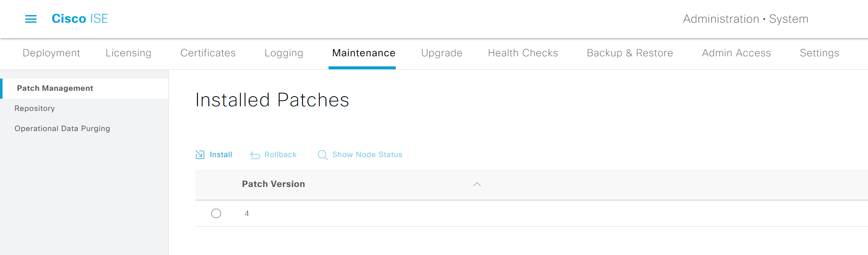This screenshot has width=868, height=255.
Task: Open Patch Management in the sidebar
Action: tap(55, 88)
